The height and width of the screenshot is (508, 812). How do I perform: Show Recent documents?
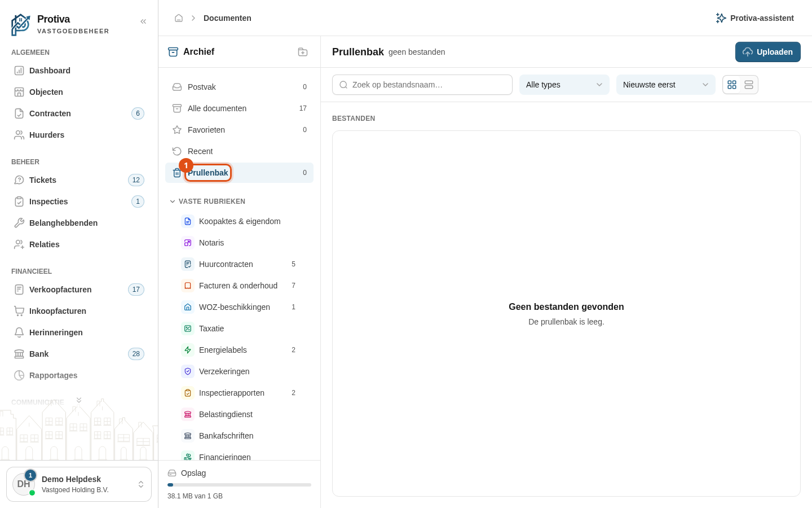tap(239, 151)
